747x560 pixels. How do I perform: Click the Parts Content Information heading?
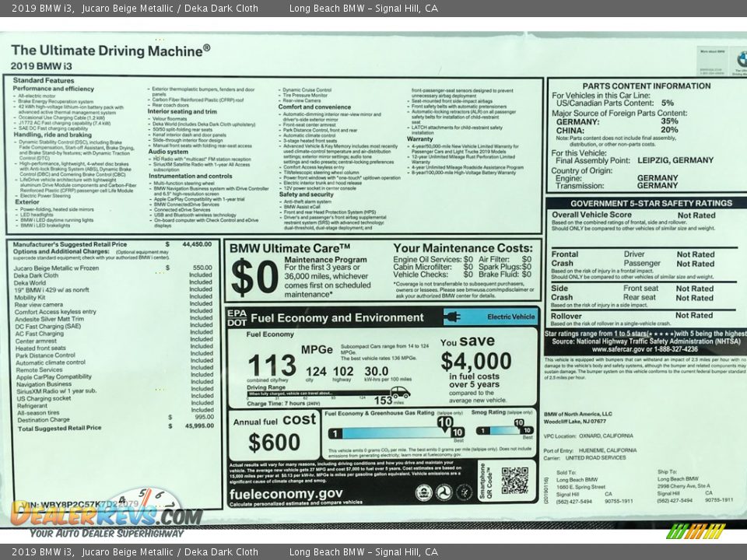point(646,86)
